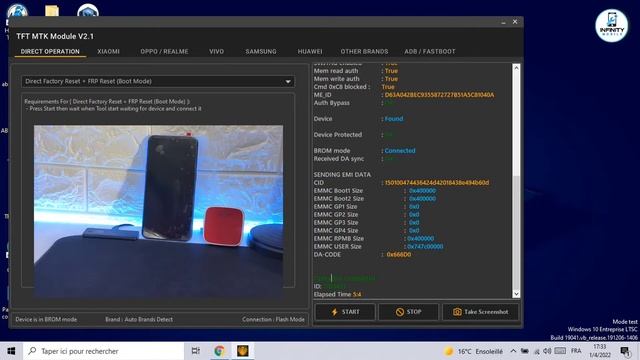This screenshot has height=360, width=640.
Task: Click the EMMC Boot1 Size value
Action: [x=422, y=191]
